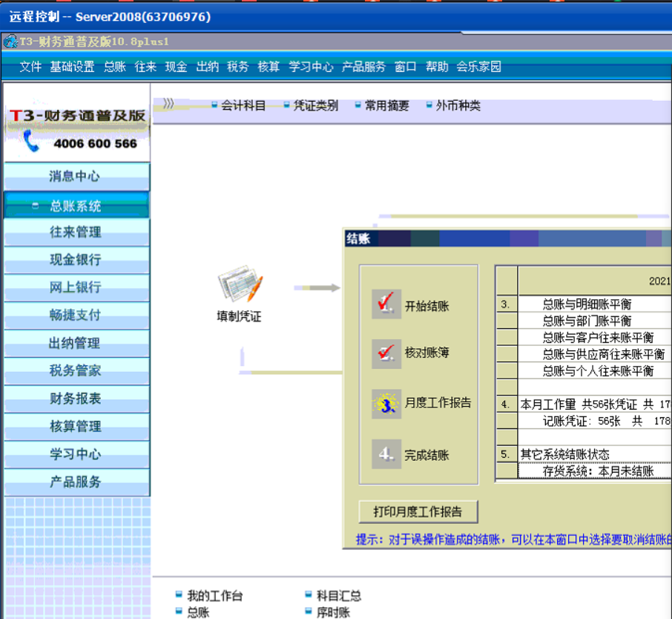
Task: Open the 窗口 menu
Action: pyautogui.click(x=406, y=67)
